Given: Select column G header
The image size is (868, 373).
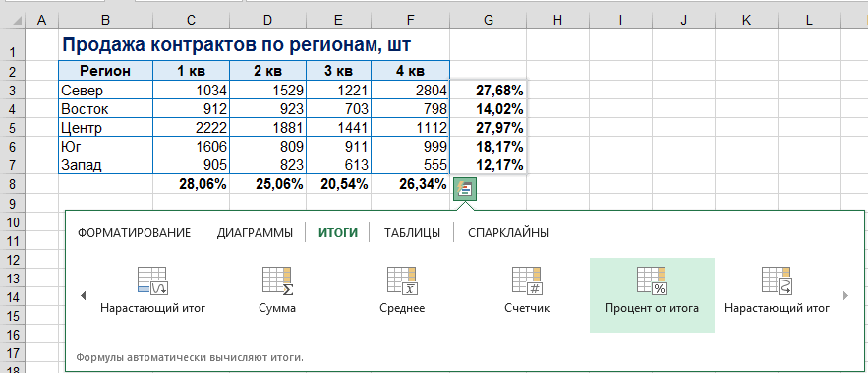Looking at the screenshot, I should click(488, 20).
